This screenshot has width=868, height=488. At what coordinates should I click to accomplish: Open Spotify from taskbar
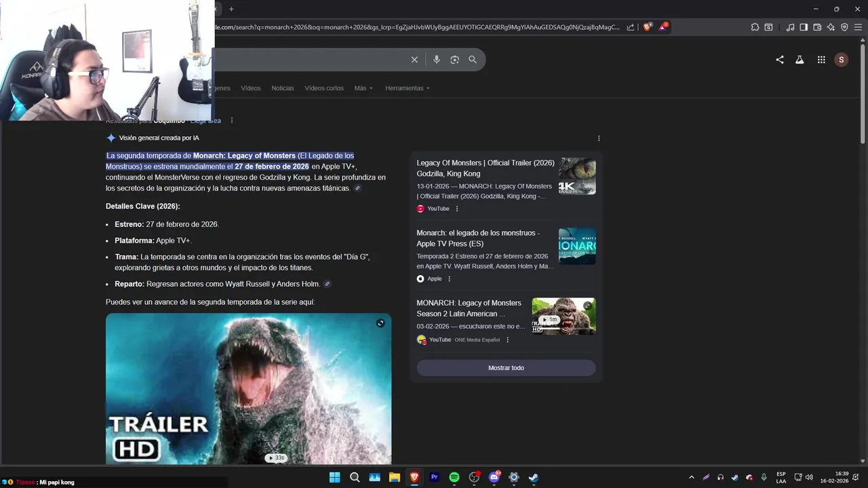(x=454, y=477)
